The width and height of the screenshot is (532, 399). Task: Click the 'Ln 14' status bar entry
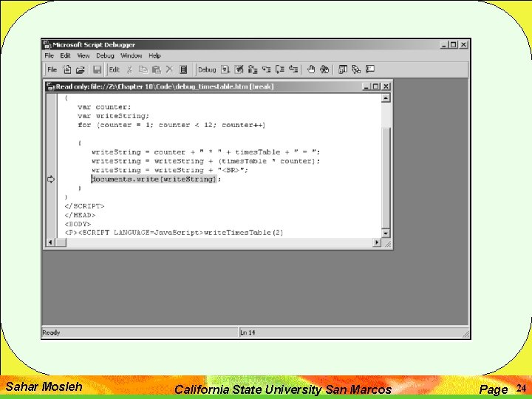(x=248, y=332)
